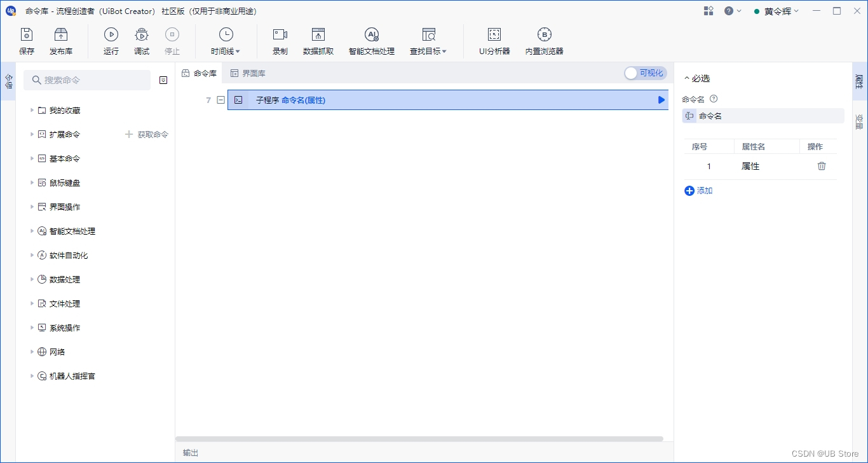Open the 属性 side tab on right edge
The width and height of the screenshot is (868, 463).
tap(859, 81)
